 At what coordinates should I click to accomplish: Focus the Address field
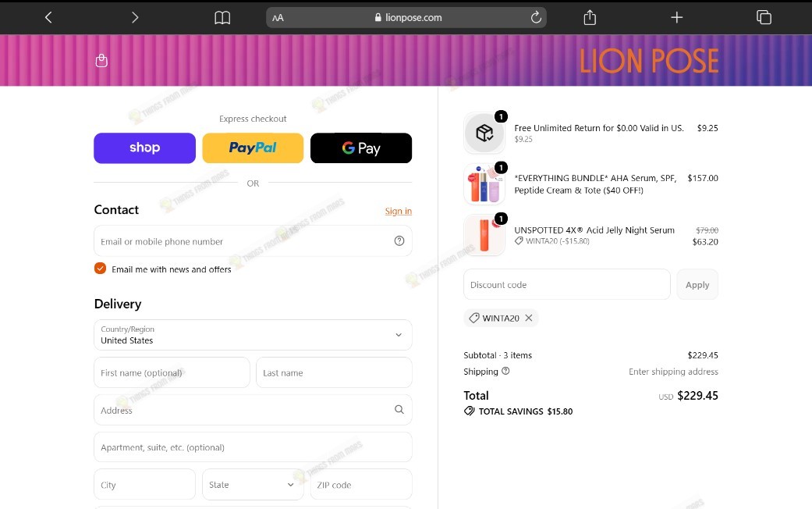[x=253, y=410]
